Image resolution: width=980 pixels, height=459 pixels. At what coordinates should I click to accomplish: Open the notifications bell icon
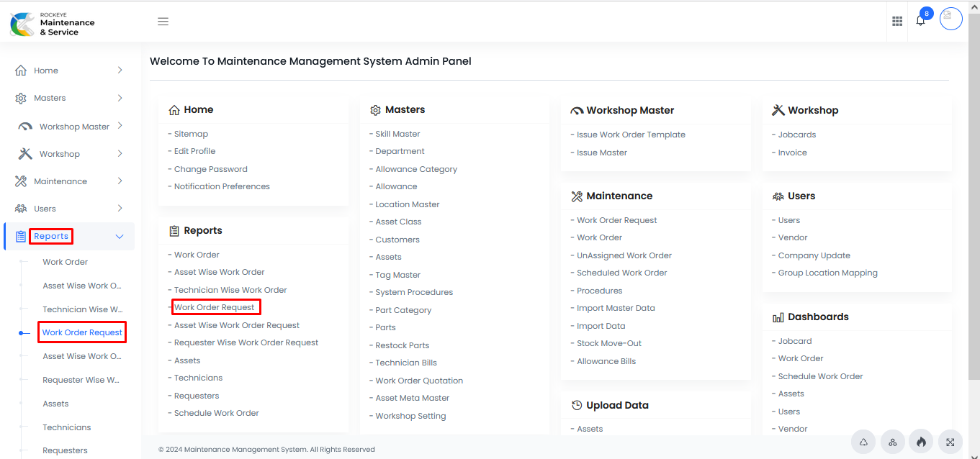(920, 20)
